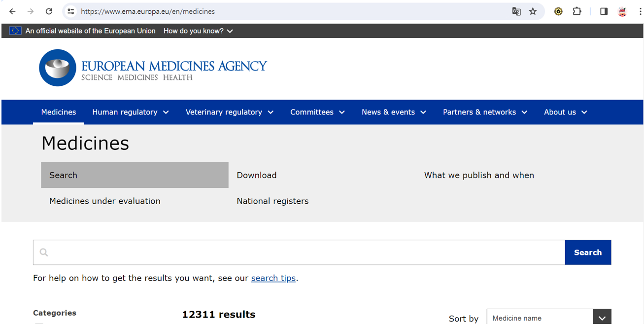Screen dimensions: 644x325
Task: Expand the 'How do you know?' dropdown
Action: point(198,31)
